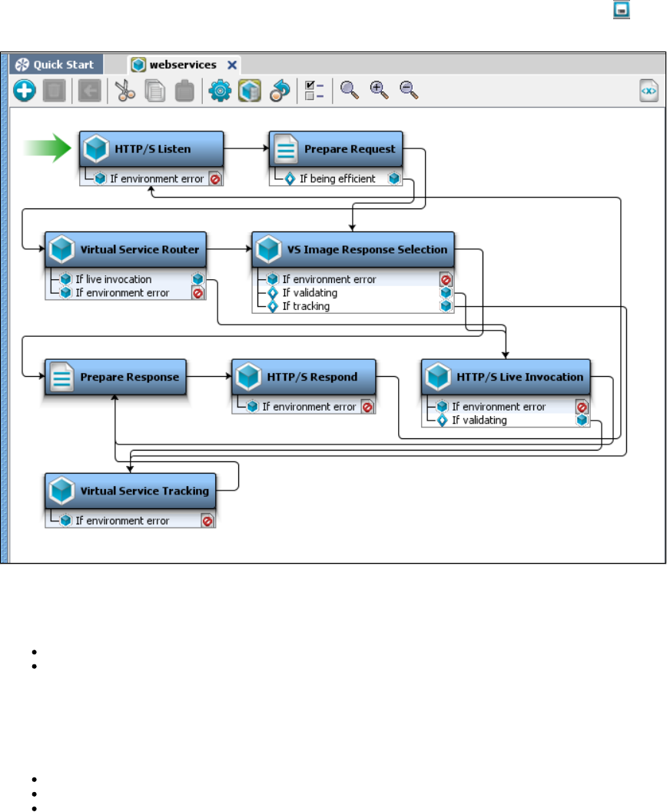Click the <x> document icon in the toolbar
The width and height of the screenshot is (667, 812).
click(x=649, y=91)
